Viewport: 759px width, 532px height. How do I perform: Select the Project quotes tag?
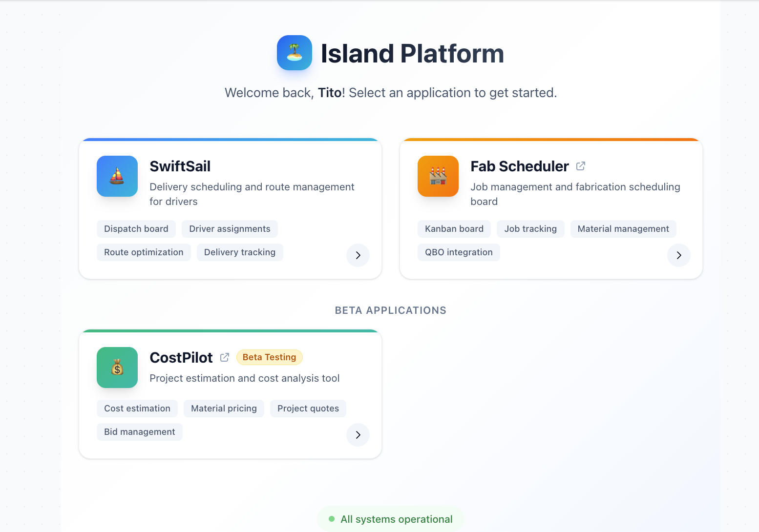tap(308, 409)
